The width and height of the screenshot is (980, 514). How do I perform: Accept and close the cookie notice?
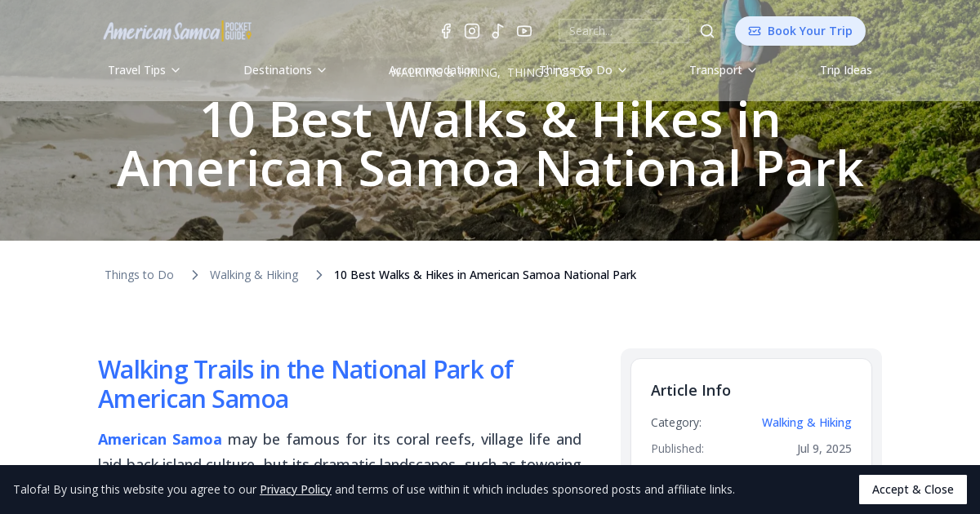(x=912, y=489)
